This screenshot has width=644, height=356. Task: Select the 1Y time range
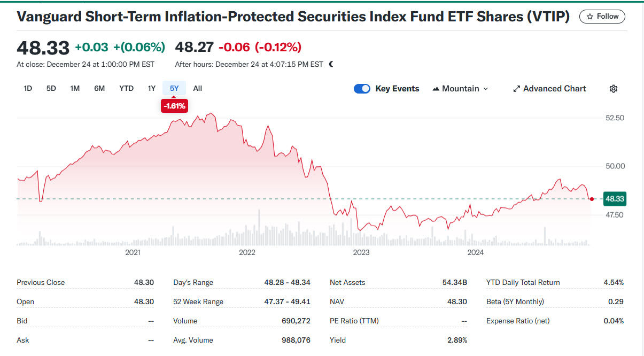152,88
